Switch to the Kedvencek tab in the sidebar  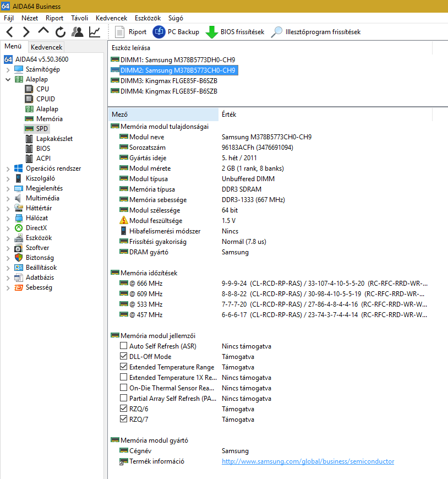[x=46, y=47]
